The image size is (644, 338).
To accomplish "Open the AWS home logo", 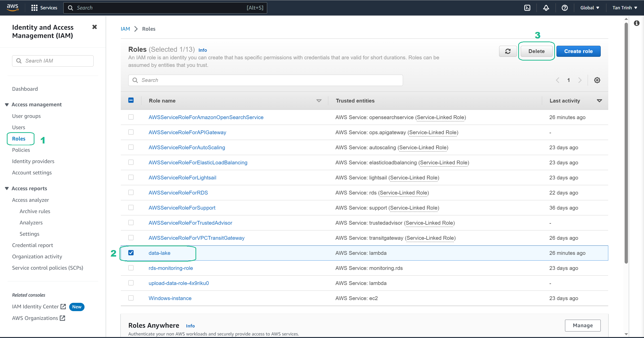I will [x=13, y=8].
